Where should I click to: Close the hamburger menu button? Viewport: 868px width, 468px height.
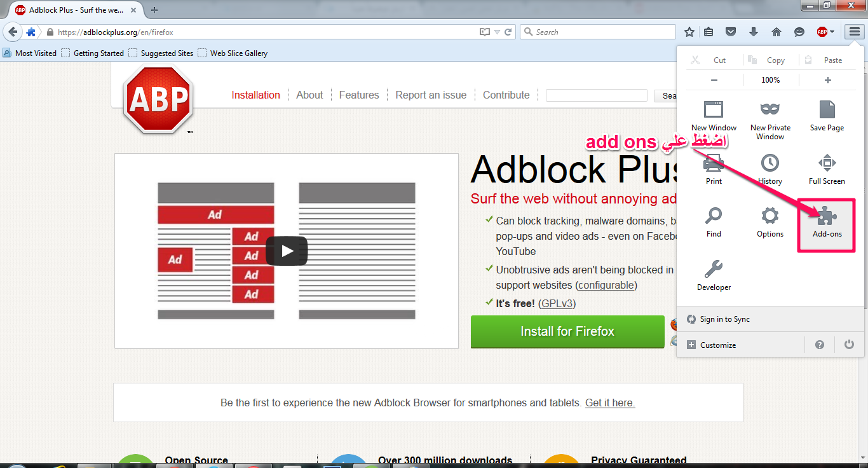click(x=853, y=32)
